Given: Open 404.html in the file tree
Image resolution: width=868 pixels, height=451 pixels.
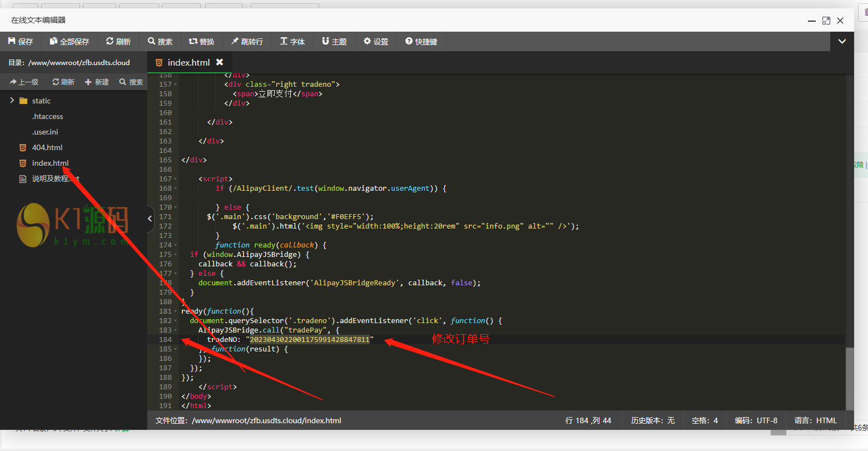Looking at the screenshot, I should point(47,147).
